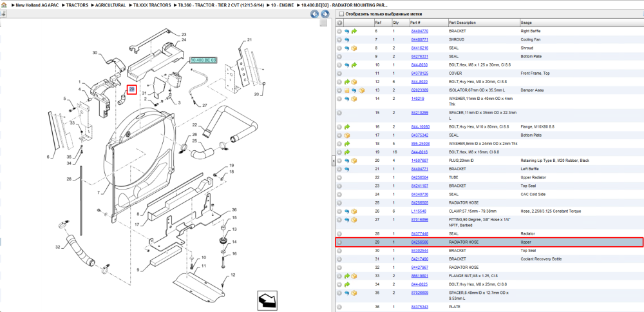Screen dimensions: 644x312
Task: Click the blue arrow icon for ref 13
Action: [354, 90]
